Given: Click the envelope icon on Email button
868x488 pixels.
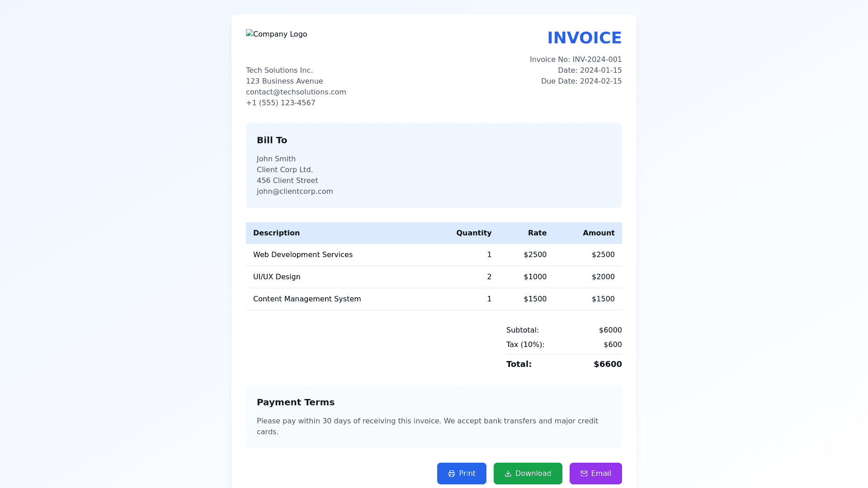Looking at the screenshot, I should [x=584, y=474].
